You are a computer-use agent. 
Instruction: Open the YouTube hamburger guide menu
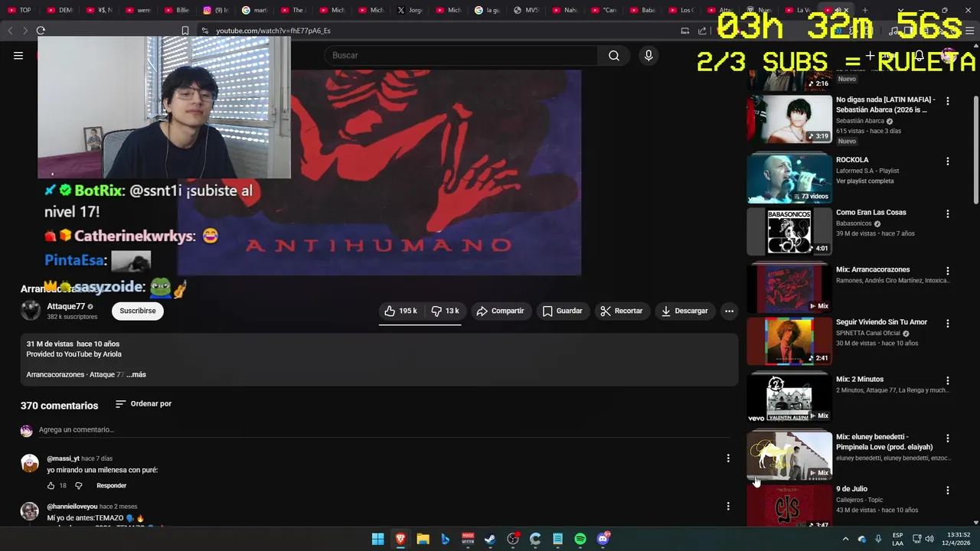point(18,55)
